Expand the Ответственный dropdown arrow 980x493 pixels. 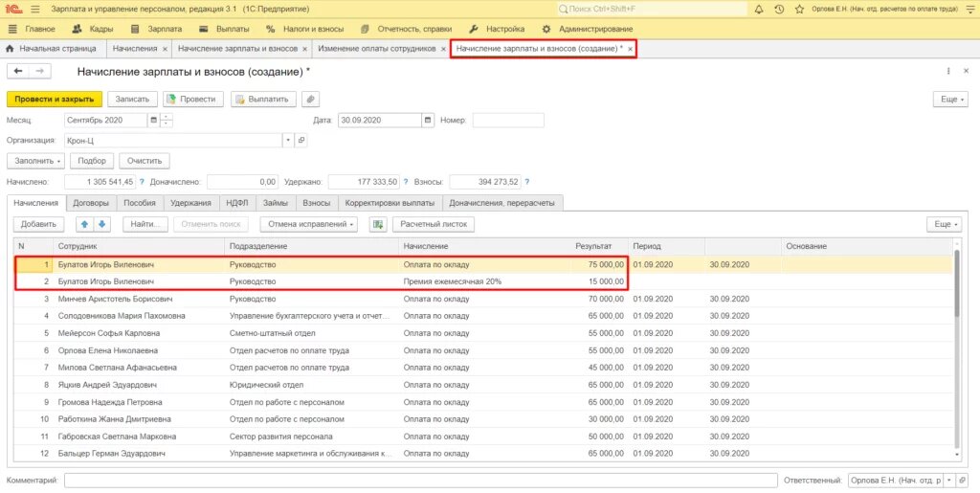(x=948, y=480)
